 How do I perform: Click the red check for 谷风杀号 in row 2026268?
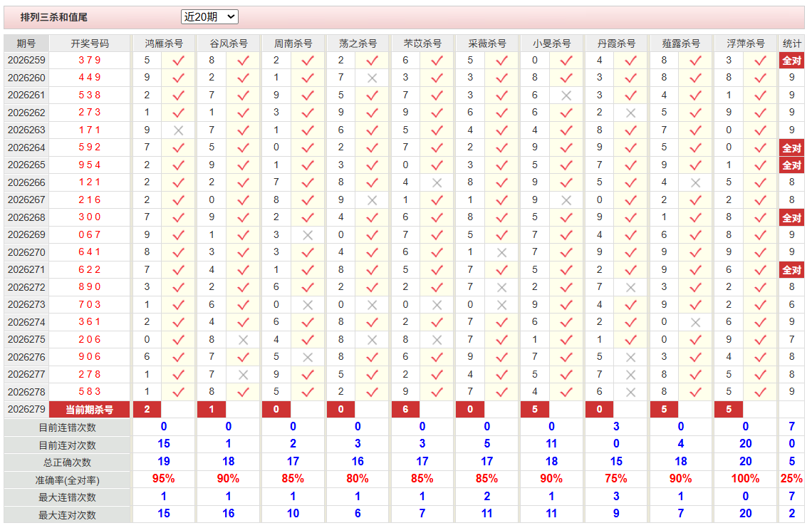[x=243, y=217]
